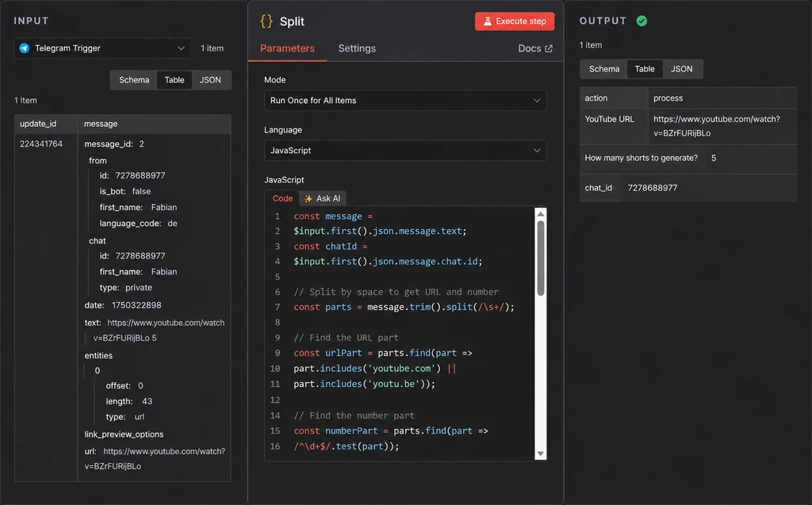Click the Execute step button
The image size is (812, 505).
point(514,21)
